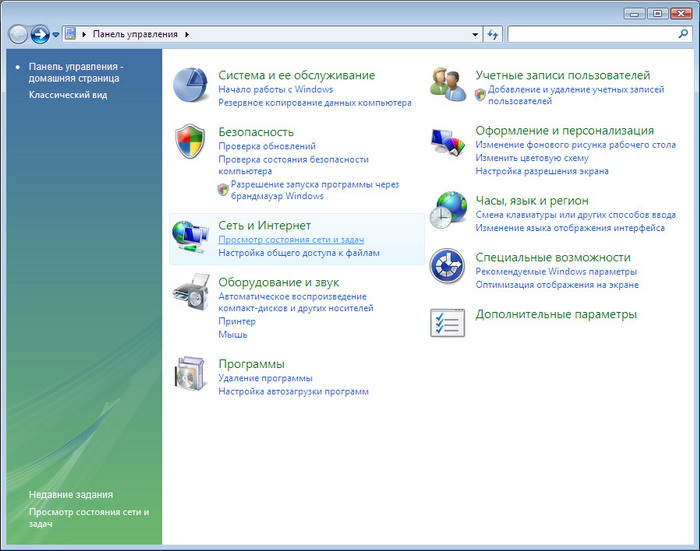Click the refresh icon beside the address bar
This screenshot has width=700, height=551.
pos(493,34)
